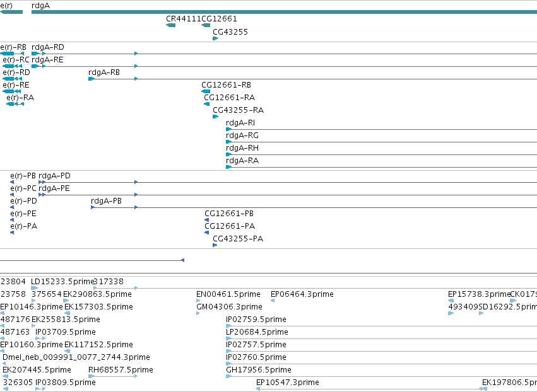Select EST EN00461.5prime
Viewport: 537px width, 392px height.
point(228,294)
